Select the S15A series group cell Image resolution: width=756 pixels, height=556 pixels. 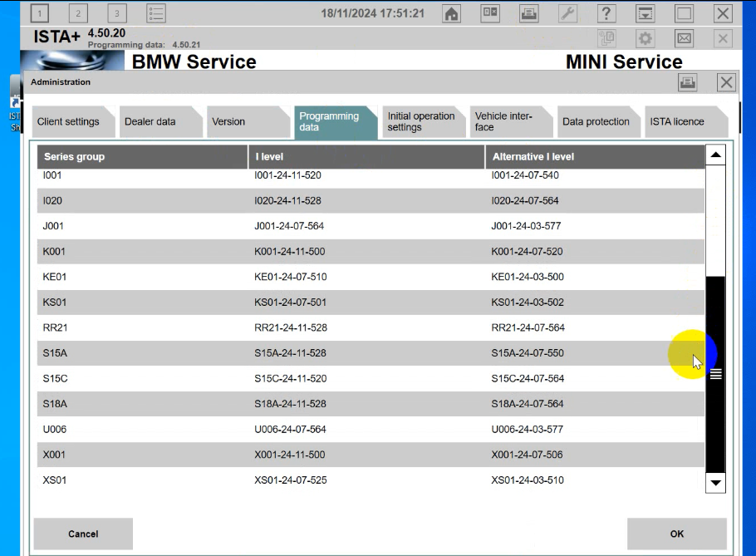(x=55, y=353)
